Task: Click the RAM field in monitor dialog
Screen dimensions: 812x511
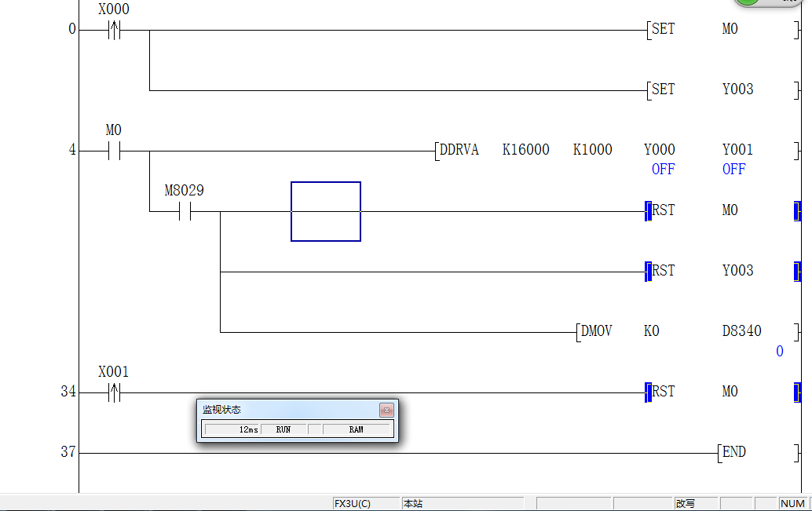Action: (x=357, y=429)
